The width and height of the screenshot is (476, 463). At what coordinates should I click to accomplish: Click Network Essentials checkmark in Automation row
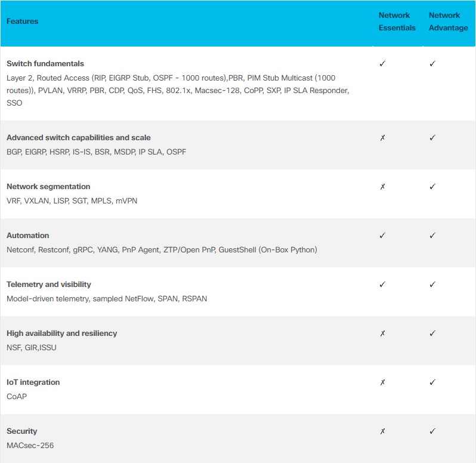coord(382,236)
